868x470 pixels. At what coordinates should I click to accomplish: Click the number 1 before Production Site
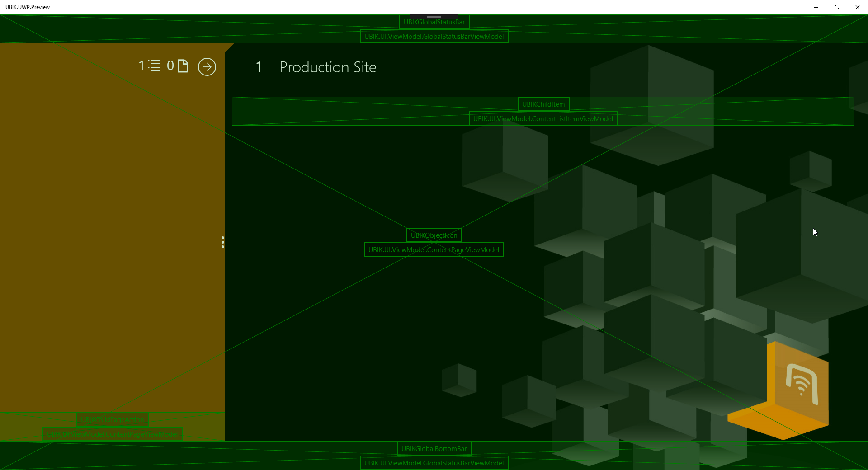259,67
